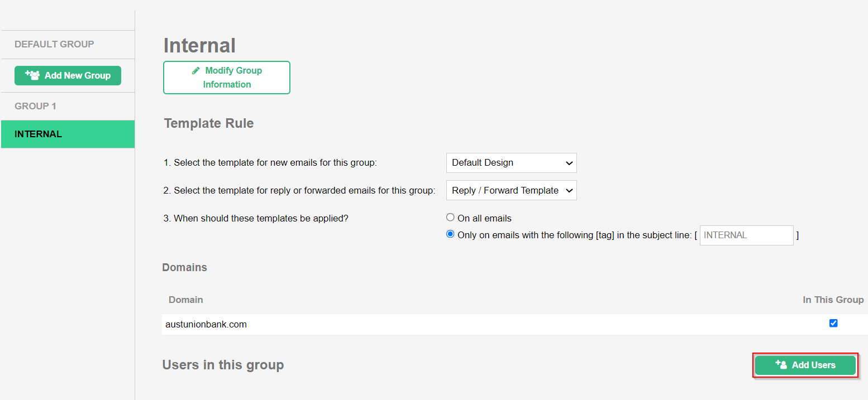Click the austunionbank.com domain row
The width and height of the screenshot is (868, 400).
point(206,324)
